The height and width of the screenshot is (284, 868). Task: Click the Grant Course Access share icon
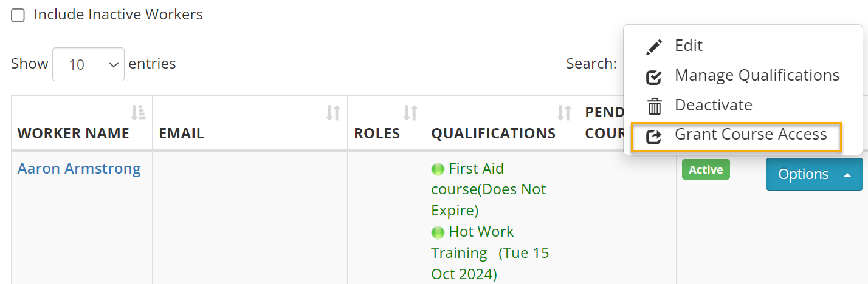coord(654,136)
